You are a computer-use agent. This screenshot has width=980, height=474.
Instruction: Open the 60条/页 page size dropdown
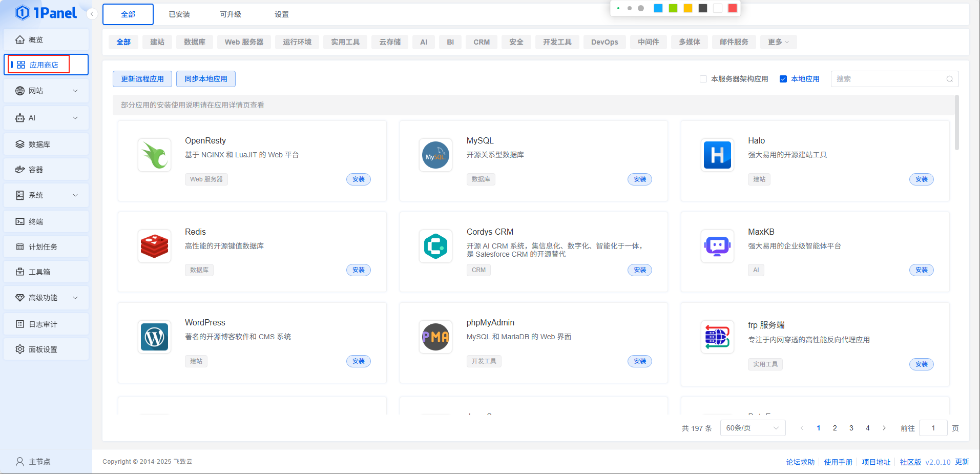(x=752, y=428)
